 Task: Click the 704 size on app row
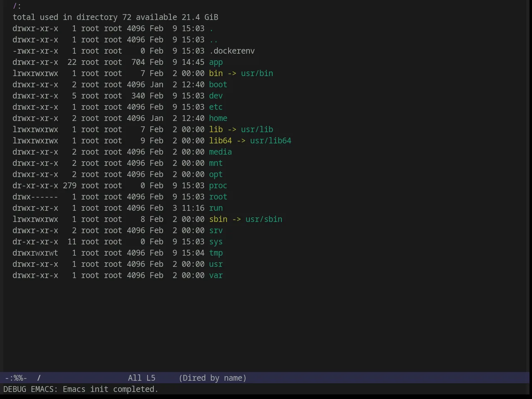138,62
